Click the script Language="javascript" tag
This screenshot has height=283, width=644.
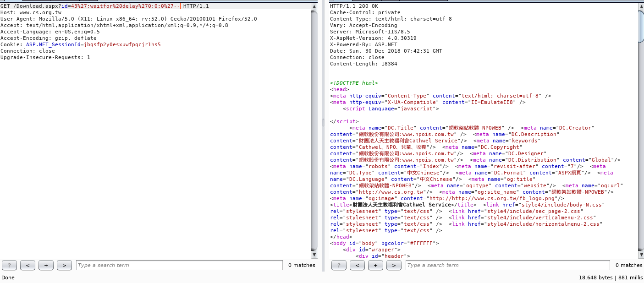[391, 109]
